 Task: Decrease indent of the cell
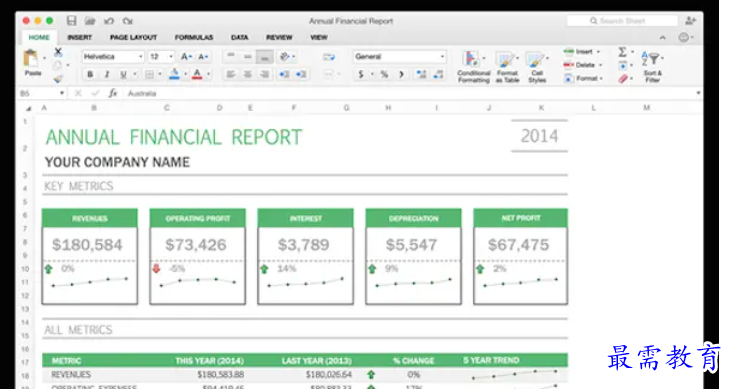[284, 74]
